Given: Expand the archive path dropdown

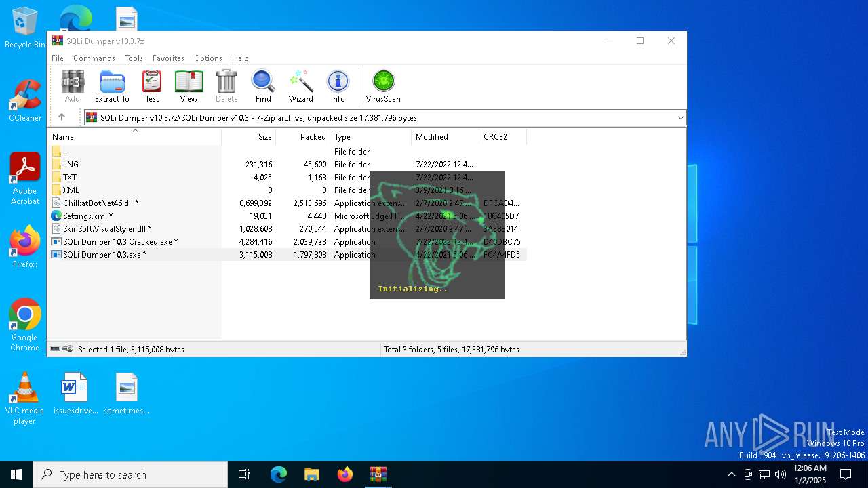Looking at the screenshot, I should (x=680, y=118).
